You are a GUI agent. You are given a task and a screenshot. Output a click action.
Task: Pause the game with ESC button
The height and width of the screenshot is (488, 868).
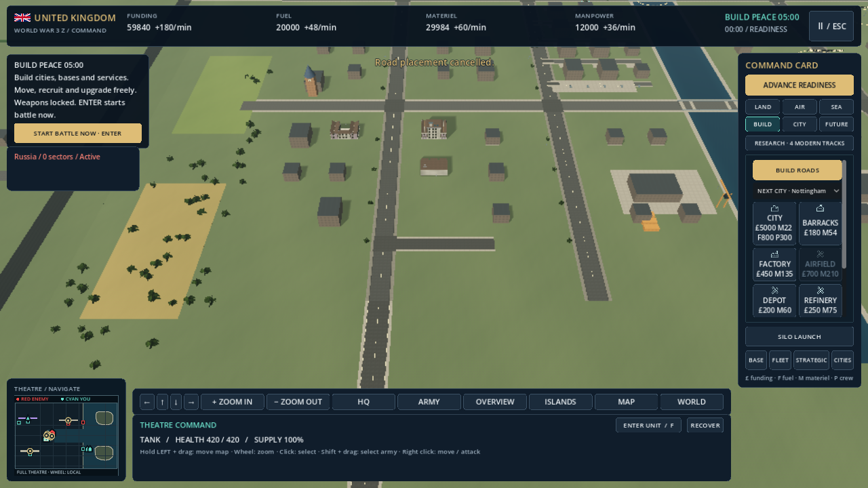click(x=831, y=26)
